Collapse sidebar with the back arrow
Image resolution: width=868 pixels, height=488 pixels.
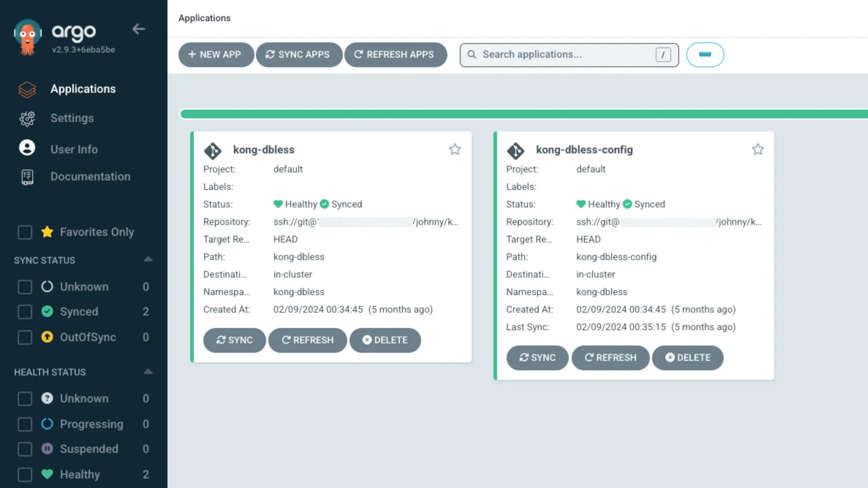(x=139, y=29)
